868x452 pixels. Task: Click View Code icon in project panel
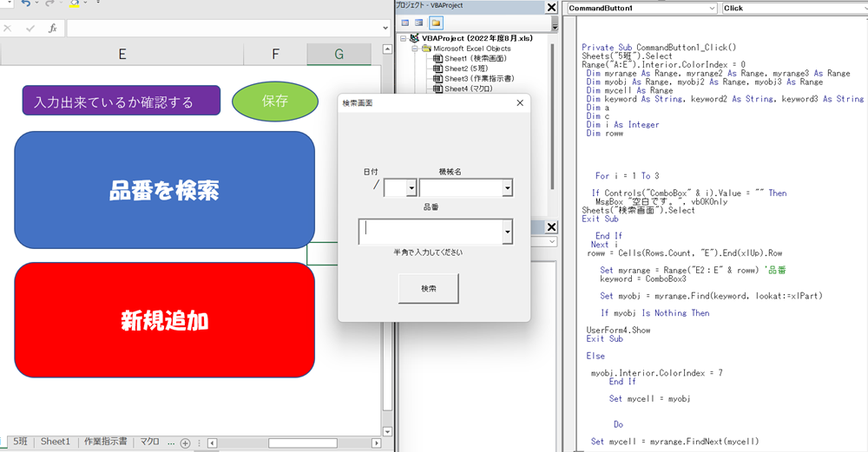coord(404,23)
